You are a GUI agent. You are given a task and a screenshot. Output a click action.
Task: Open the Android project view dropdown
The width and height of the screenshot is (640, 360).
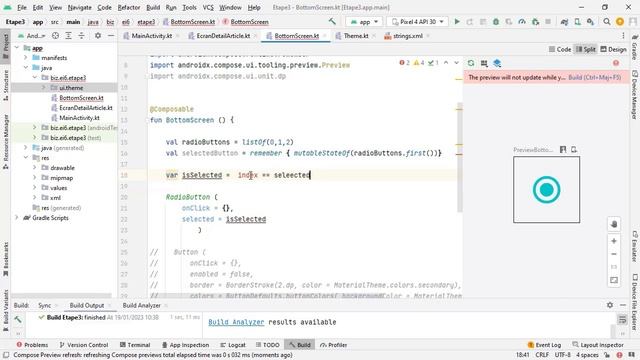32,36
